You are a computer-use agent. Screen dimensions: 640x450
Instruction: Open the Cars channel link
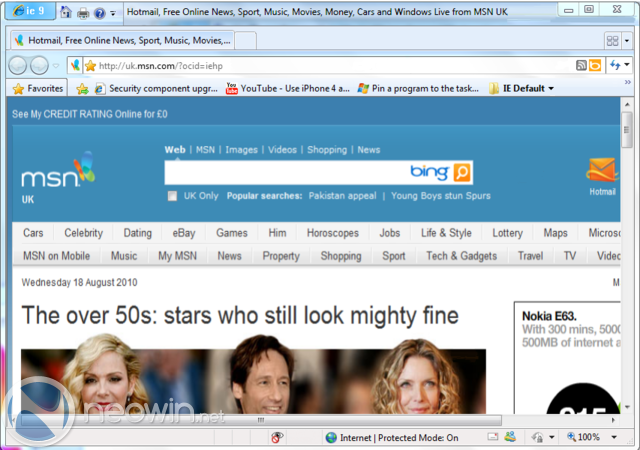pos(33,233)
